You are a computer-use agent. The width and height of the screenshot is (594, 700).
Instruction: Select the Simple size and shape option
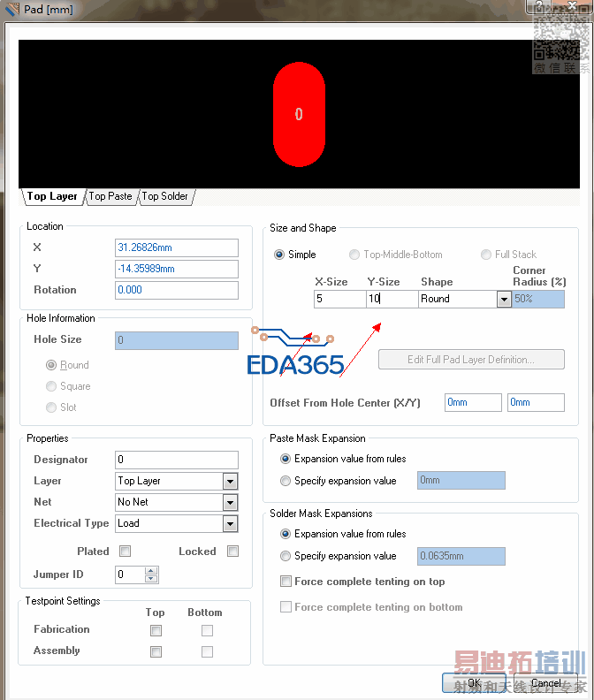279,255
